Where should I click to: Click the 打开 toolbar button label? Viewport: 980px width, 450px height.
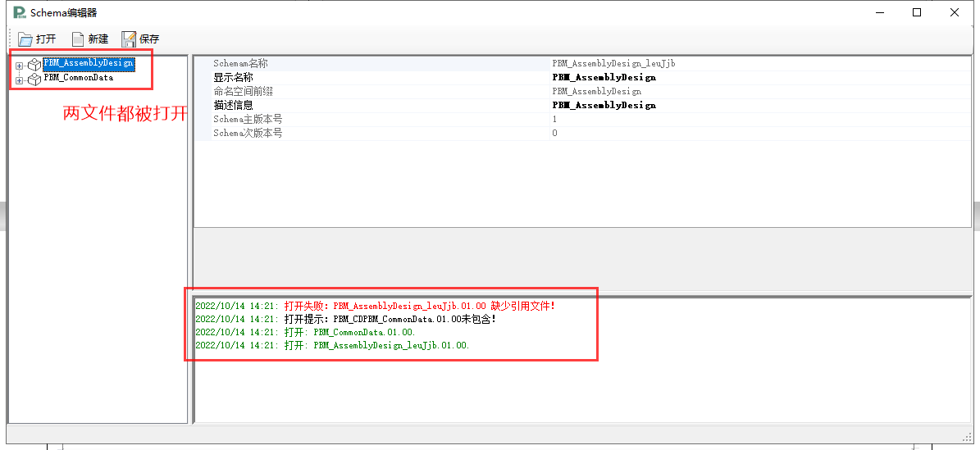tap(46, 39)
